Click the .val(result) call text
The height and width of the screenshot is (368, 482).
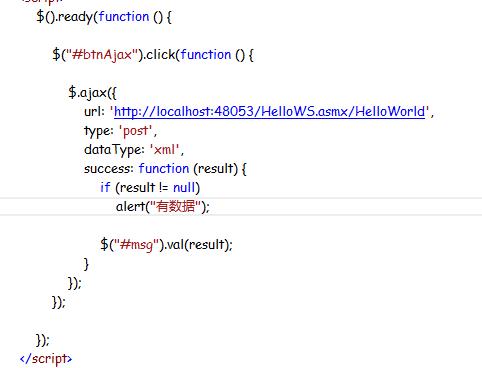click(x=195, y=244)
